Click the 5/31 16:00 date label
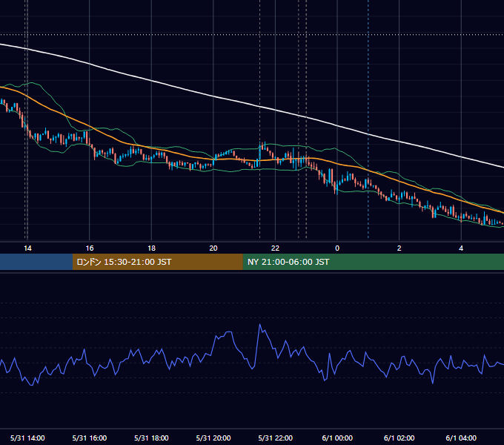The image size is (504, 445). coord(90,438)
